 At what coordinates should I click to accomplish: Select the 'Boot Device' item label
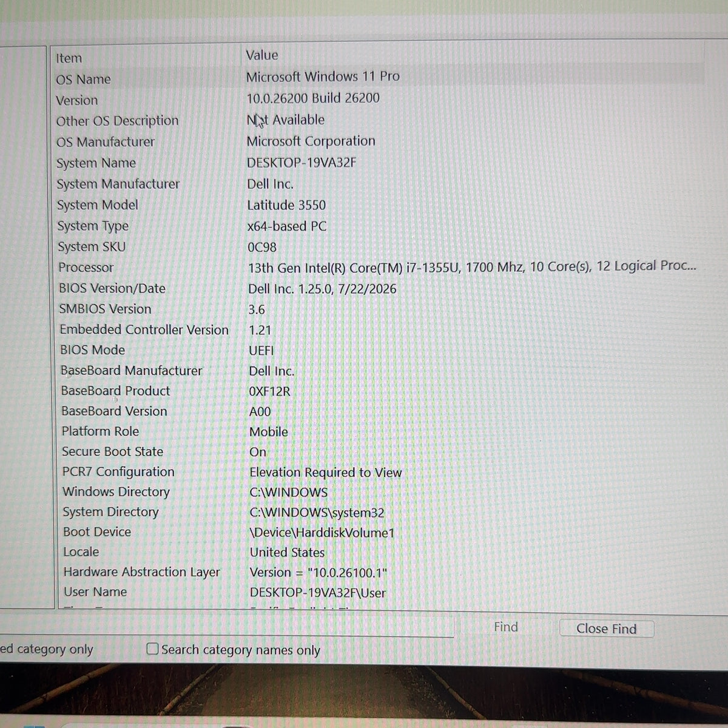click(x=97, y=532)
